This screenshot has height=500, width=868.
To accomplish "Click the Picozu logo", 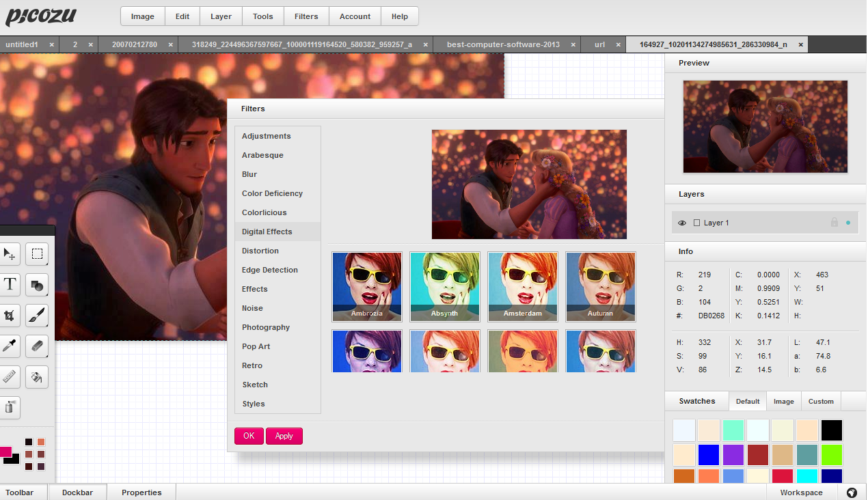I will point(41,16).
